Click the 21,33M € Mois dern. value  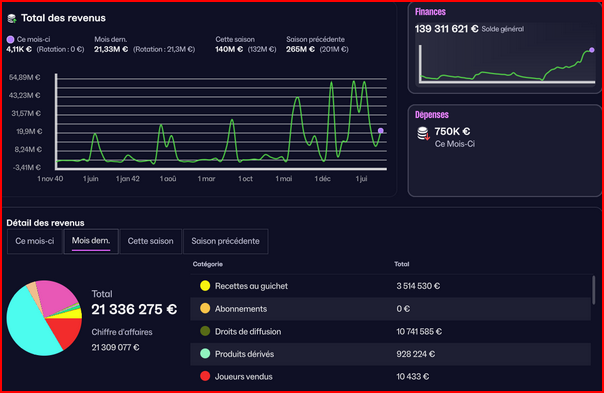pyautogui.click(x=111, y=49)
